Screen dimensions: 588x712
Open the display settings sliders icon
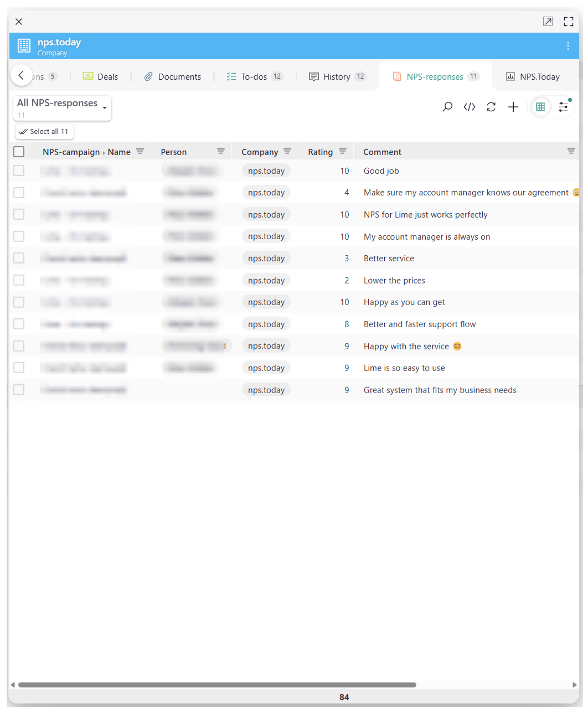(563, 107)
